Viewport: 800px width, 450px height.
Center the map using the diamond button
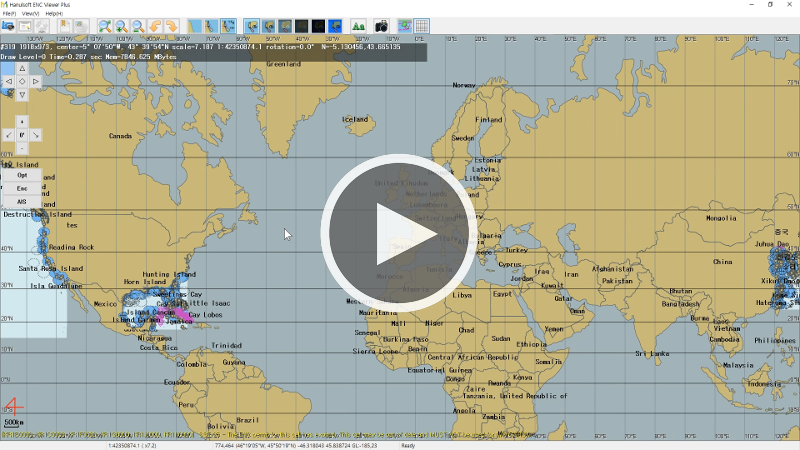tap(22, 81)
